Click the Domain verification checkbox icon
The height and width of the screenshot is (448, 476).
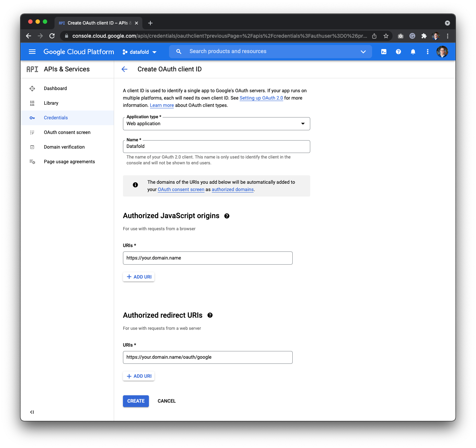click(32, 147)
